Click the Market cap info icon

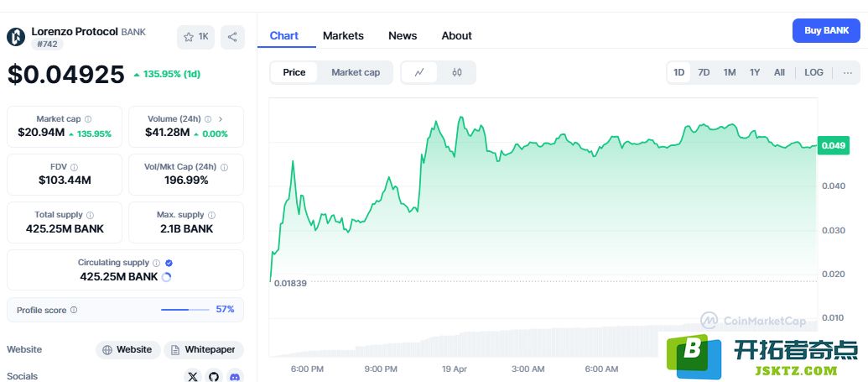tap(88, 119)
